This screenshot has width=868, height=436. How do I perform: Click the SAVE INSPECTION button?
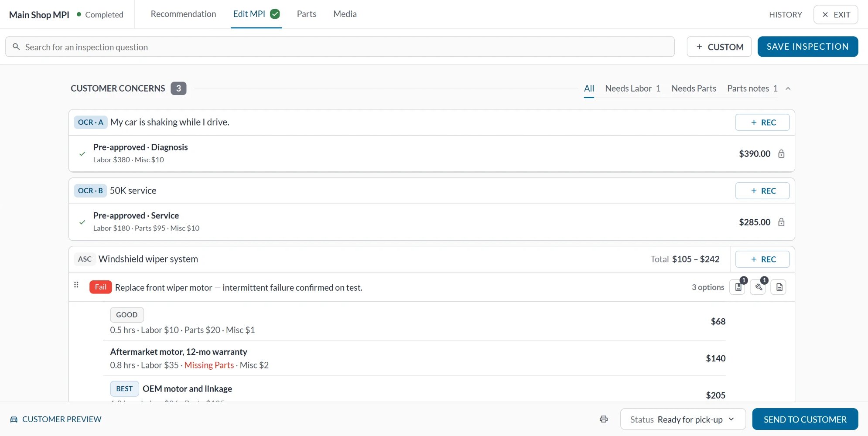click(x=808, y=47)
